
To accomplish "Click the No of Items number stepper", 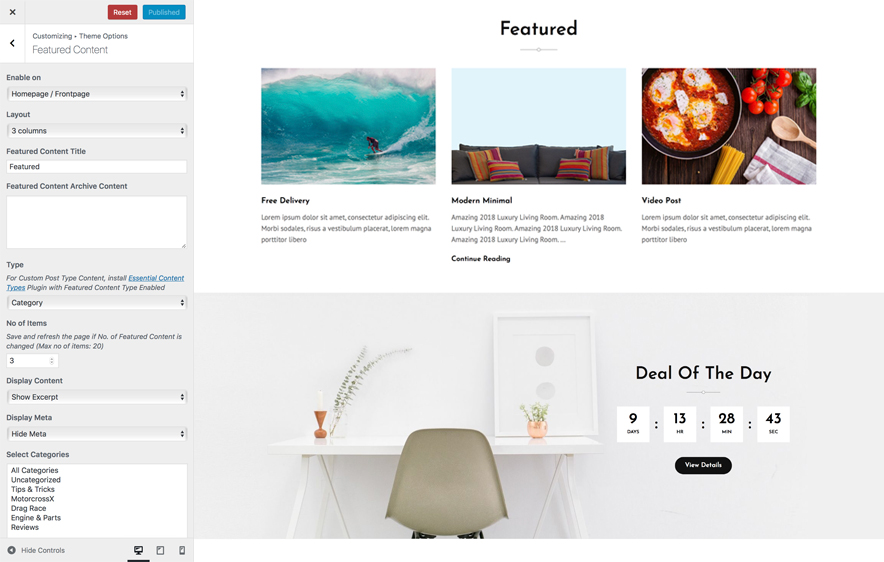I will click(32, 361).
